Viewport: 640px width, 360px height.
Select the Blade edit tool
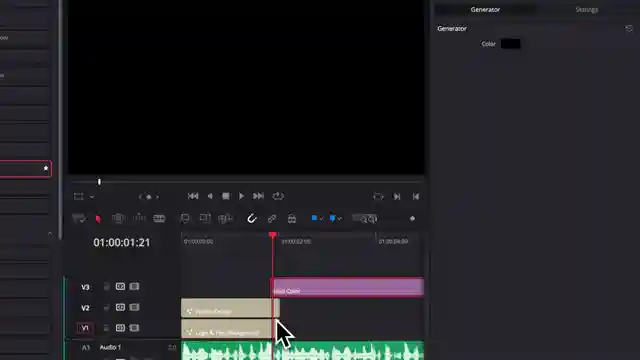pos(159,219)
